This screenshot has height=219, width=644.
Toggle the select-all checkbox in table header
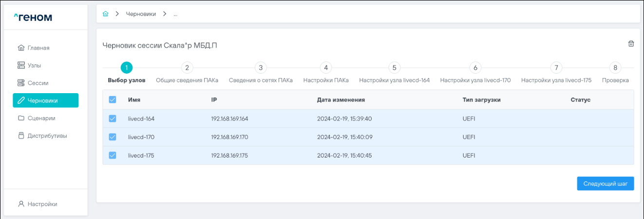(113, 100)
